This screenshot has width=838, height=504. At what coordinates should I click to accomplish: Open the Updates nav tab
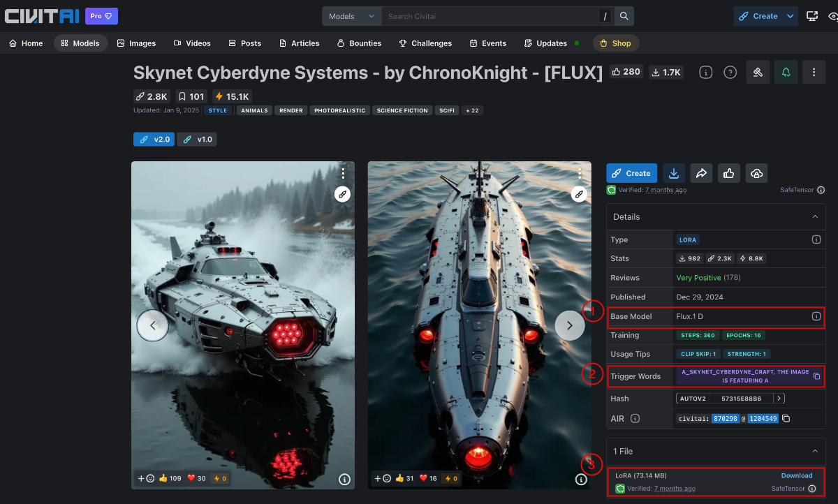(x=551, y=43)
